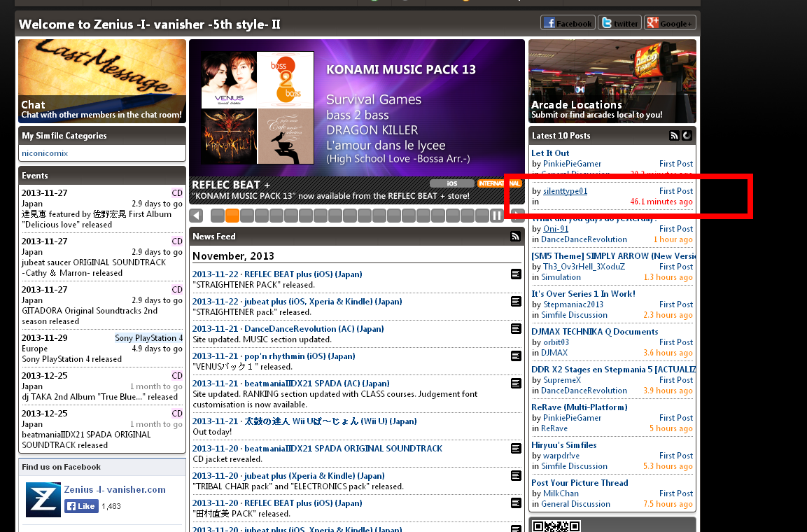Open the Google+ button in header
The height and width of the screenshot is (532, 807).
(670, 23)
